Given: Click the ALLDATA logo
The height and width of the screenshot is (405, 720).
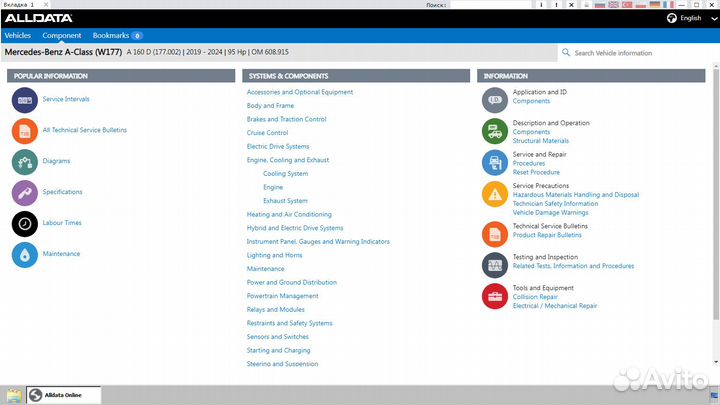Looking at the screenshot, I should tap(39, 18).
